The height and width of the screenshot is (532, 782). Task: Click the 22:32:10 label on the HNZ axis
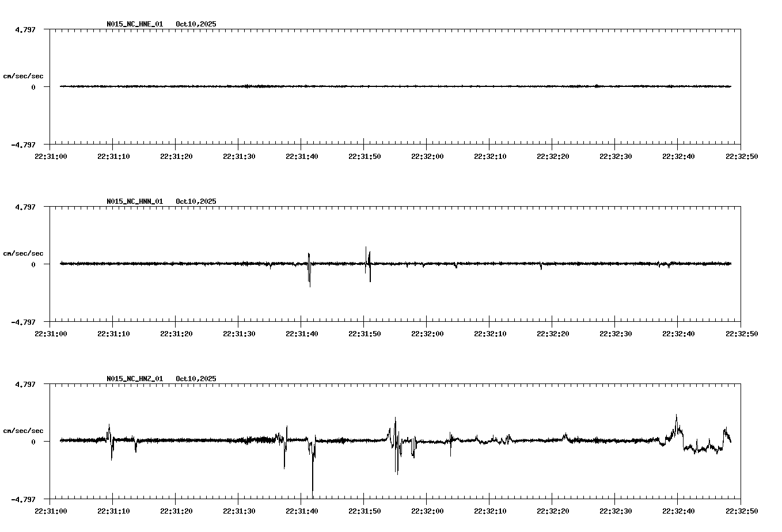tap(490, 510)
